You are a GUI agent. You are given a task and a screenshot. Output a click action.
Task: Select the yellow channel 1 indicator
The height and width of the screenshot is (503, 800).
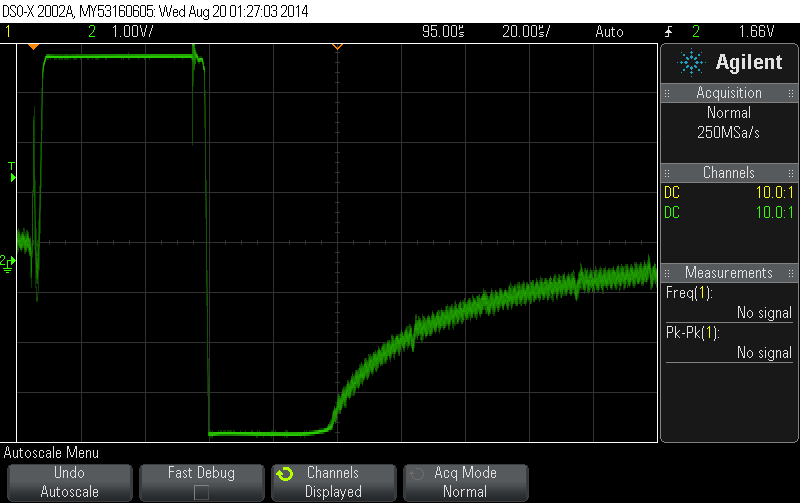8,32
